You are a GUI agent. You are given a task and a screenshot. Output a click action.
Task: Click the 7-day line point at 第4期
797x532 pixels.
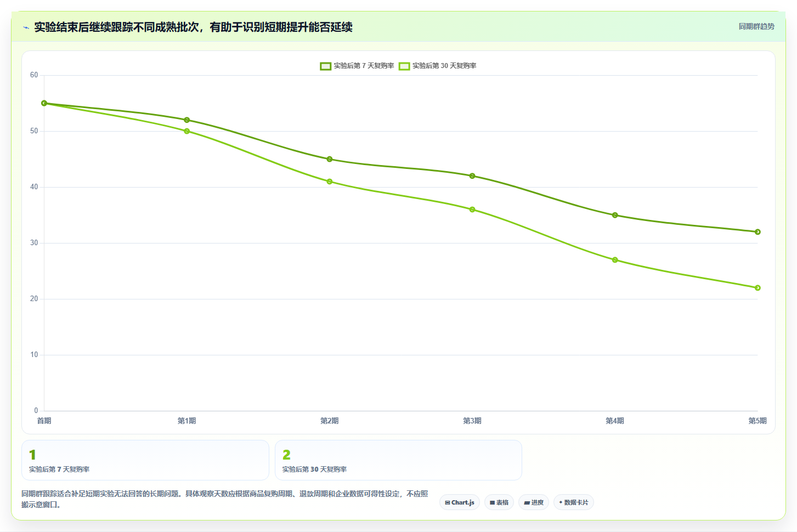pos(615,215)
